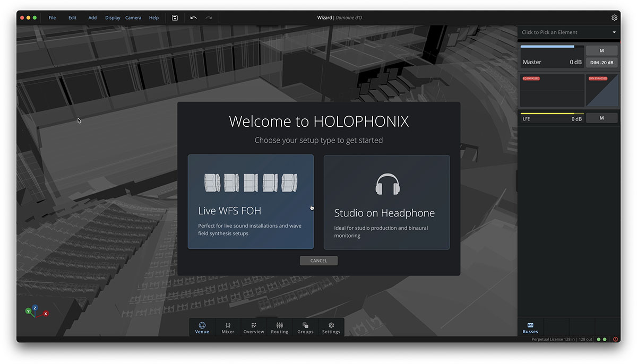
Task: Select the Live WFS FOH setup
Action: pyautogui.click(x=251, y=202)
